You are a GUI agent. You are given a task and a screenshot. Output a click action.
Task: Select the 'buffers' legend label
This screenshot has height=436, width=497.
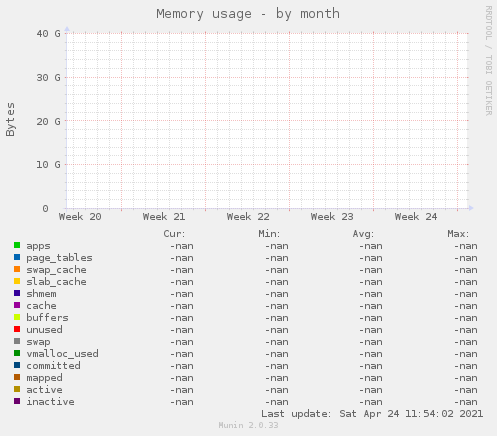(47, 318)
